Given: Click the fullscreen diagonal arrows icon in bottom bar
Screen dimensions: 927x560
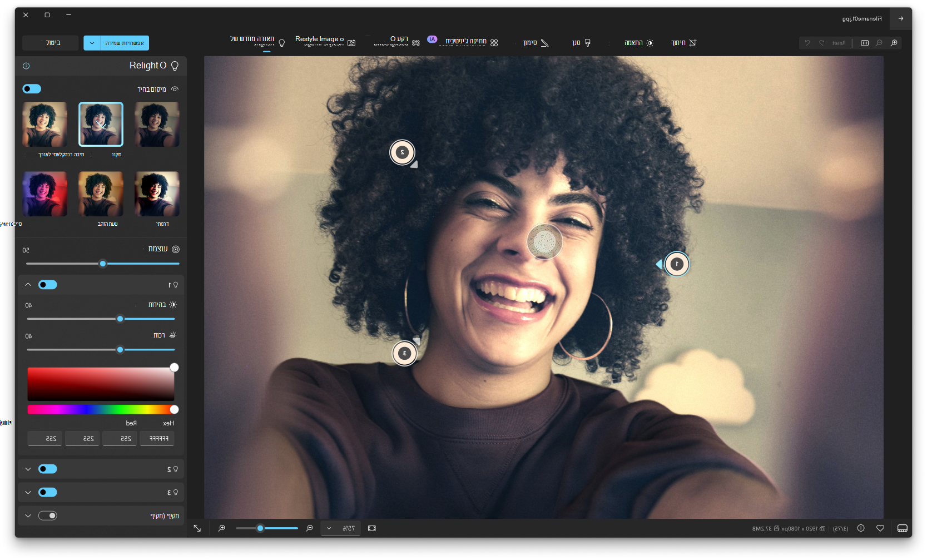Looking at the screenshot, I should (197, 528).
